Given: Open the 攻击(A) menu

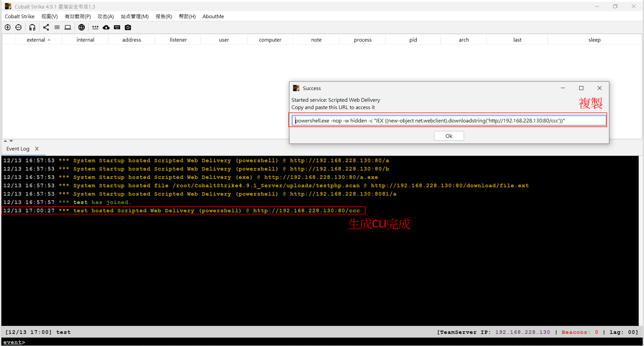Looking at the screenshot, I should (106, 16).
